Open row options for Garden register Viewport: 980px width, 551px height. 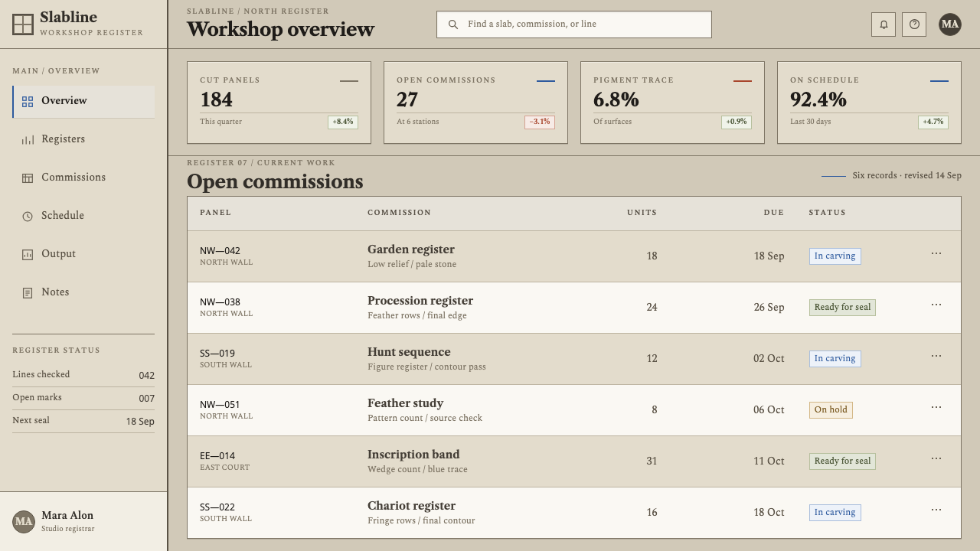[936, 254]
